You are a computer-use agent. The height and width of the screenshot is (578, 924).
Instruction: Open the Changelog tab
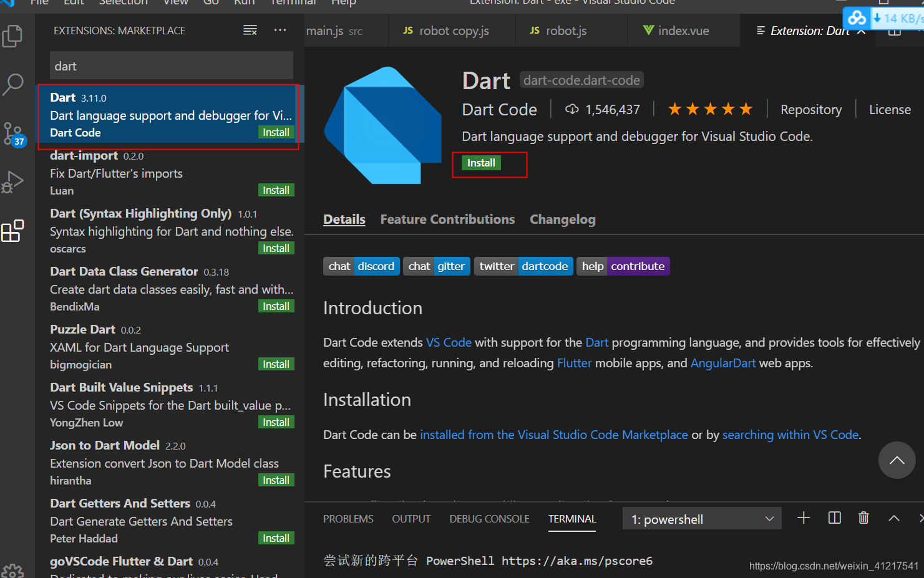coord(563,219)
